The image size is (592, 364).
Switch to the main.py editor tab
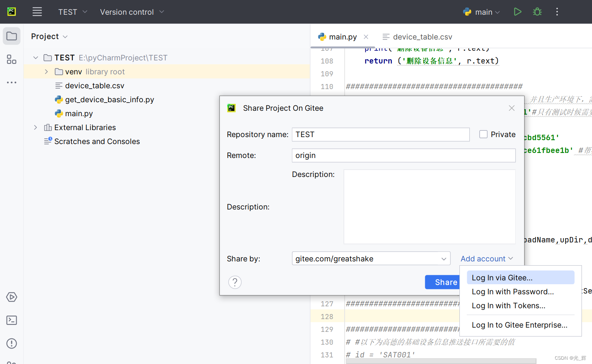coord(343,37)
